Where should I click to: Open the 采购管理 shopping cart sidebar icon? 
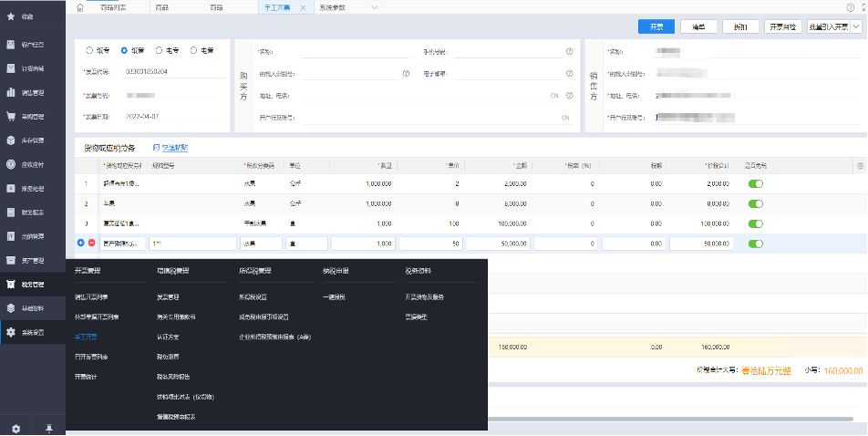click(x=11, y=117)
